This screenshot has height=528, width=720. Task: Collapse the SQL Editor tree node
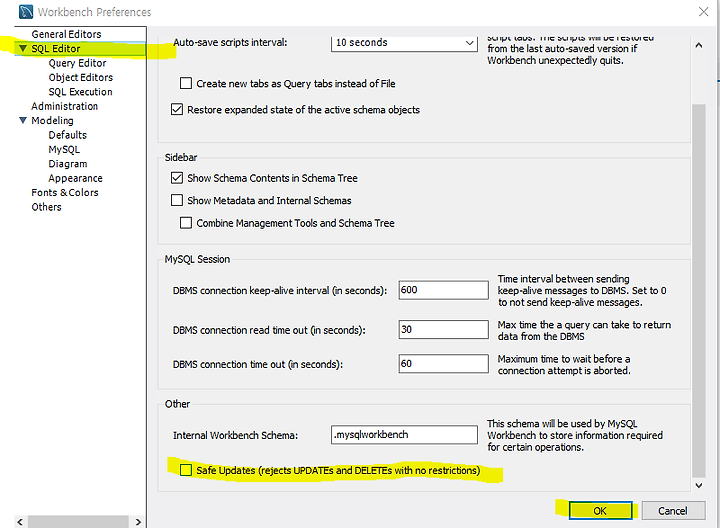coord(22,48)
